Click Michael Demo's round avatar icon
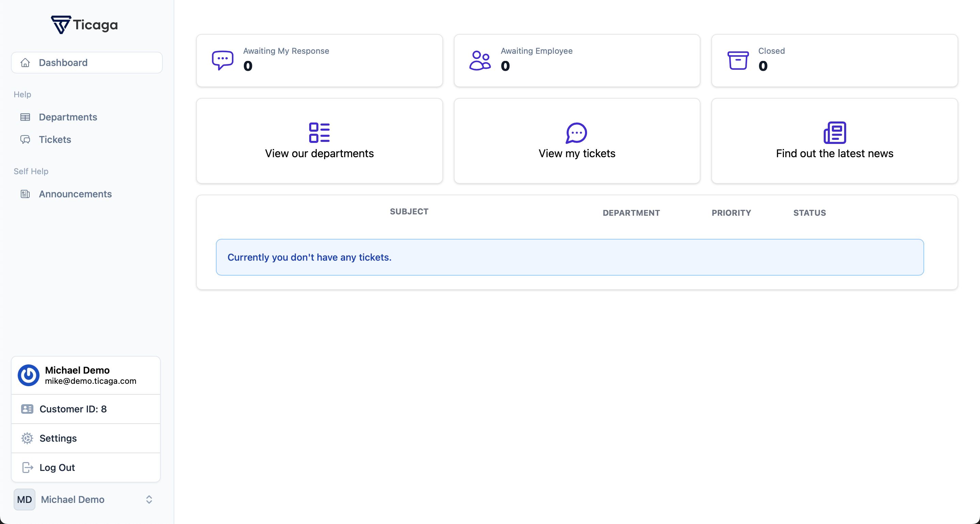This screenshot has width=980, height=524. 29,375
